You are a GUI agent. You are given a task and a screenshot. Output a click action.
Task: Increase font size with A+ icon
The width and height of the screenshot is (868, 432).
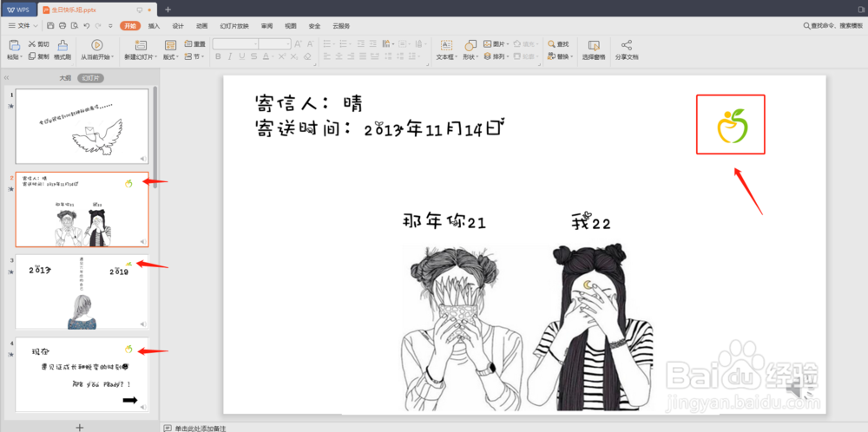point(298,44)
